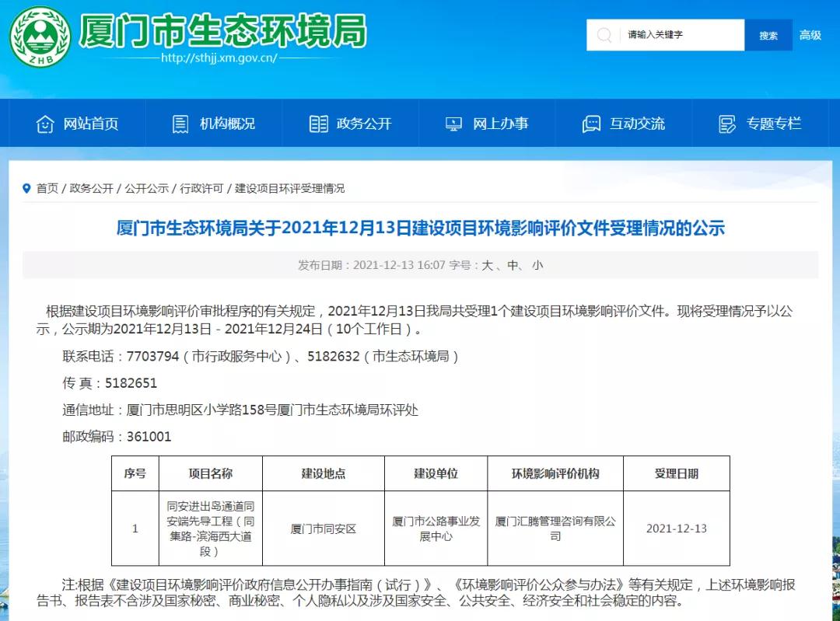Click the document icon beside 机构概况
The height and width of the screenshot is (621, 840).
[180, 124]
